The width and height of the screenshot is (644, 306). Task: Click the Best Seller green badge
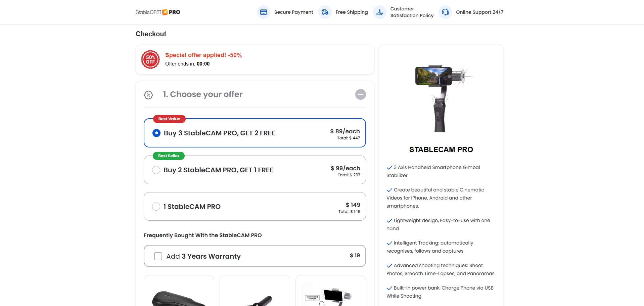coord(169,156)
